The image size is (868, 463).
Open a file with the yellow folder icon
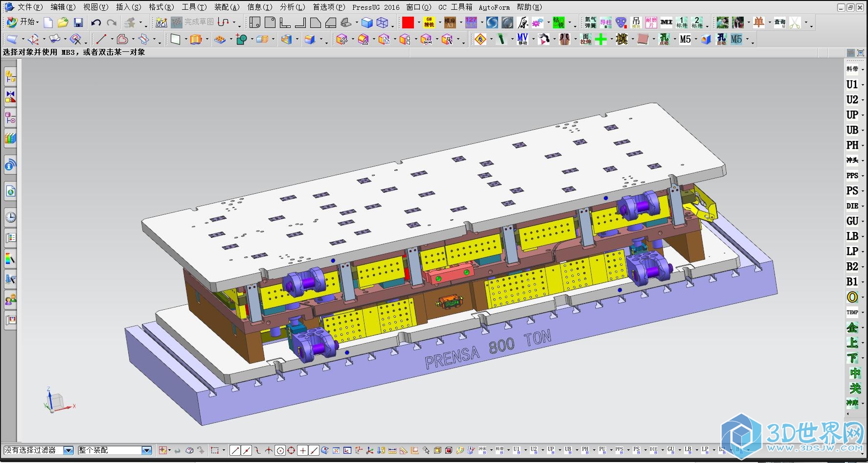pyautogui.click(x=63, y=23)
